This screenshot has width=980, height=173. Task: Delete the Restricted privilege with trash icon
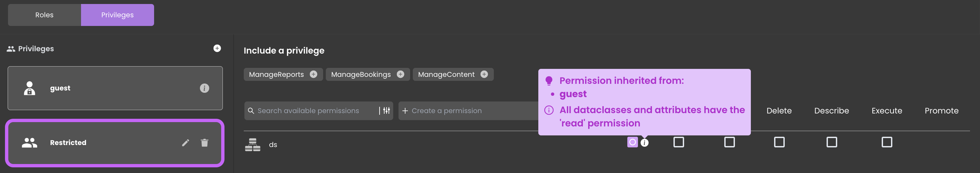click(x=204, y=143)
